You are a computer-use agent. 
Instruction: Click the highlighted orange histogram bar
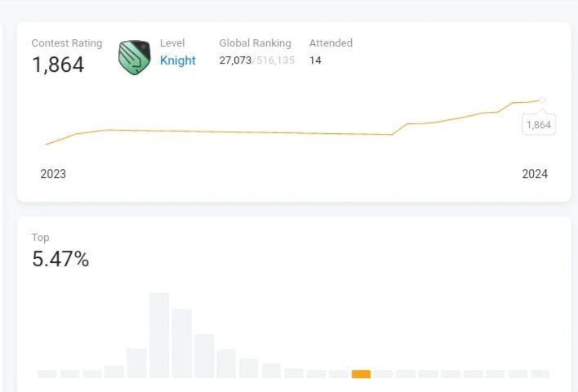point(361,374)
